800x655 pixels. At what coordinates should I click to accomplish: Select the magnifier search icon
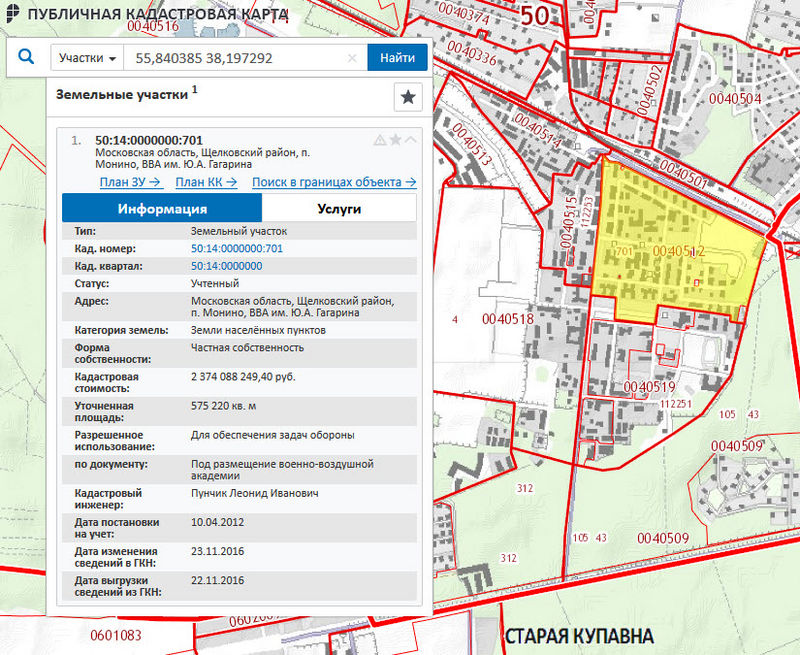click(x=27, y=57)
